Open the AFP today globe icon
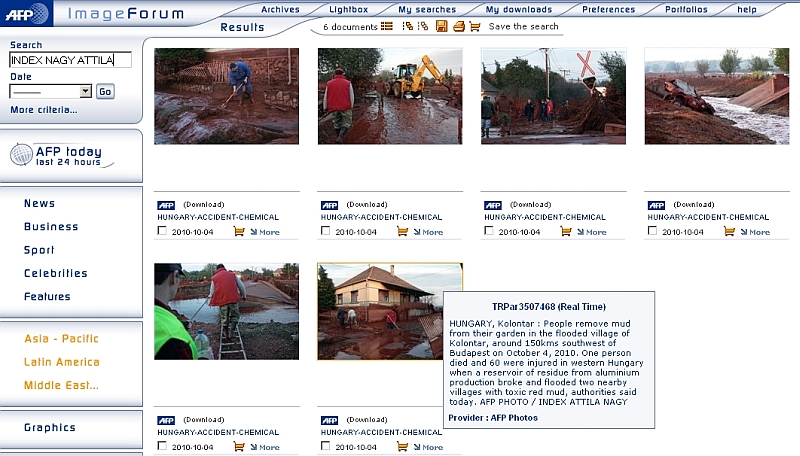This screenshot has height=456, width=800. coord(21,155)
